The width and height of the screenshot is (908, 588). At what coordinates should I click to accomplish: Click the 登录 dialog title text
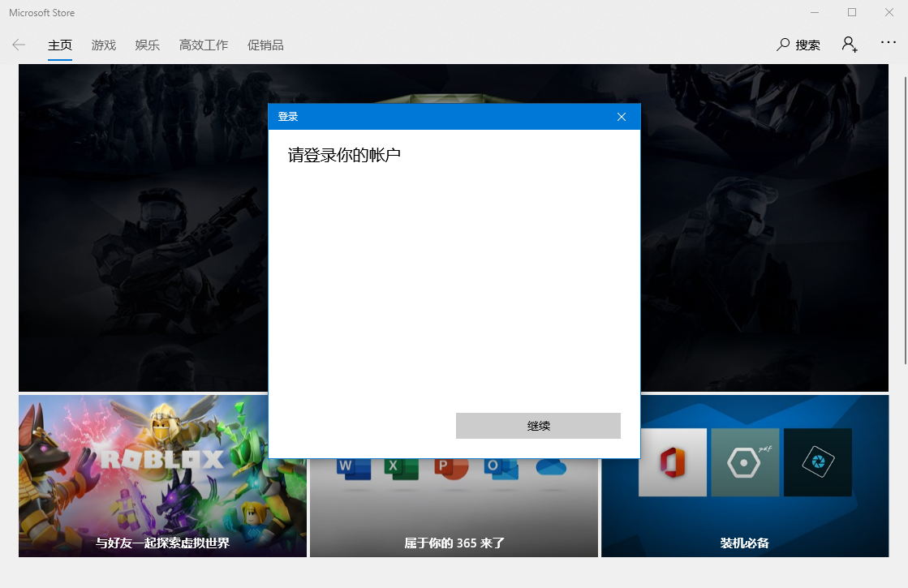tap(288, 116)
